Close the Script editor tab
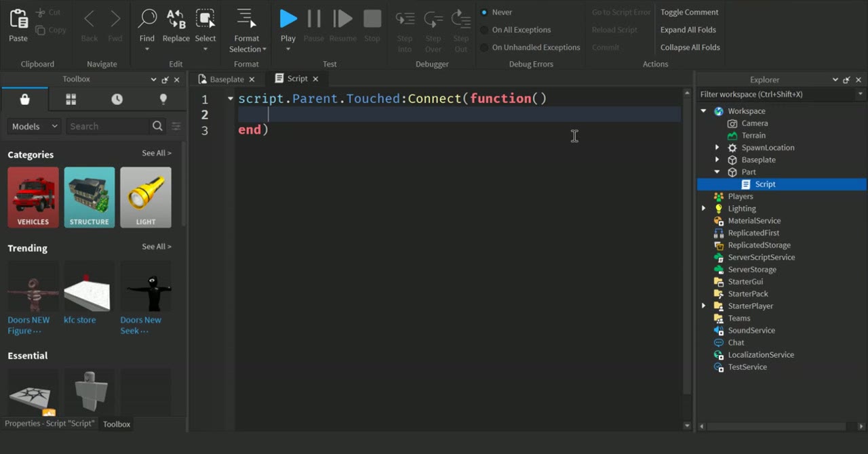The width and height of the screenshot is (868, 454). pos(315,79)
